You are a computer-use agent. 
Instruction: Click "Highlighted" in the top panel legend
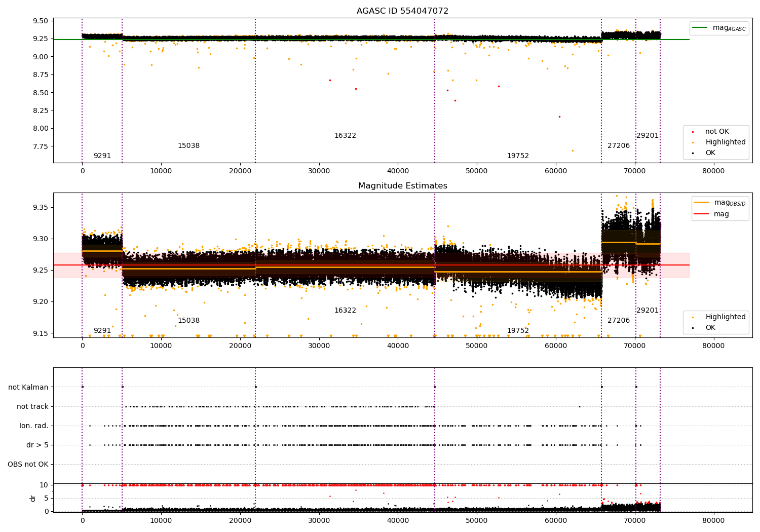[726, 142]
